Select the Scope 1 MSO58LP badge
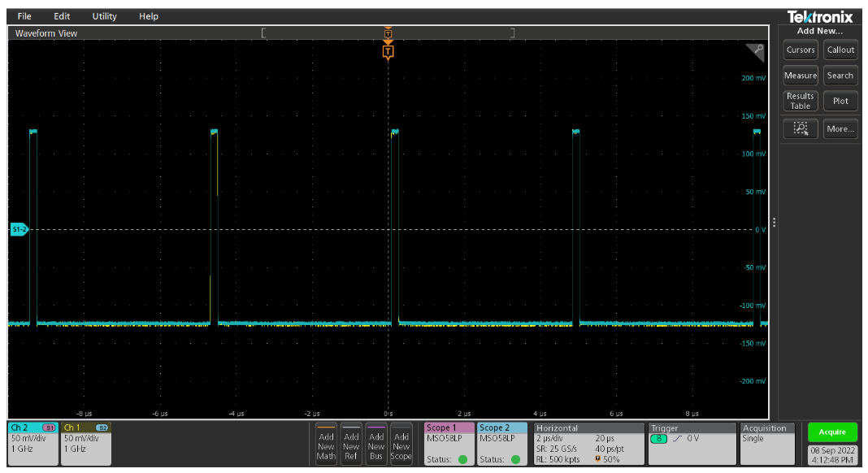 pyautogui.click(x=449, y=444)
